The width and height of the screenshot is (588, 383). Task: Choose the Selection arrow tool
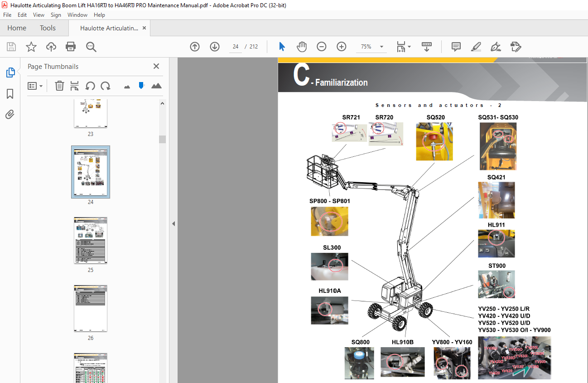pos(282,47)
